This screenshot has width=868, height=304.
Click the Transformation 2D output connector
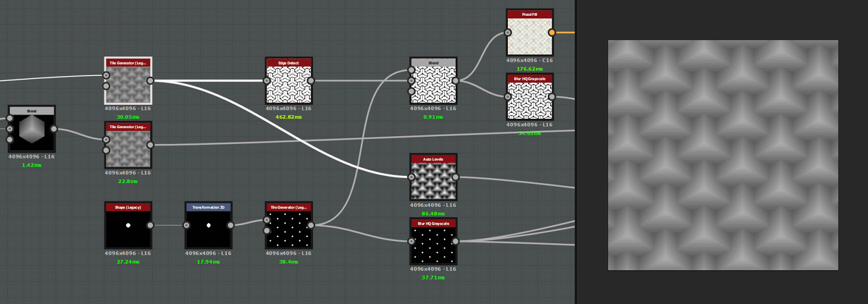tap(231, 225)
